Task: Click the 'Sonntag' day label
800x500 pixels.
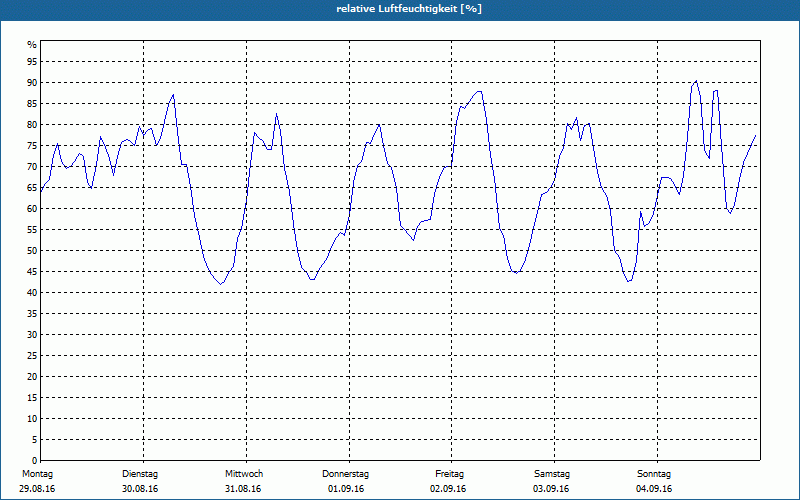Action: click(x=654, y=474)
